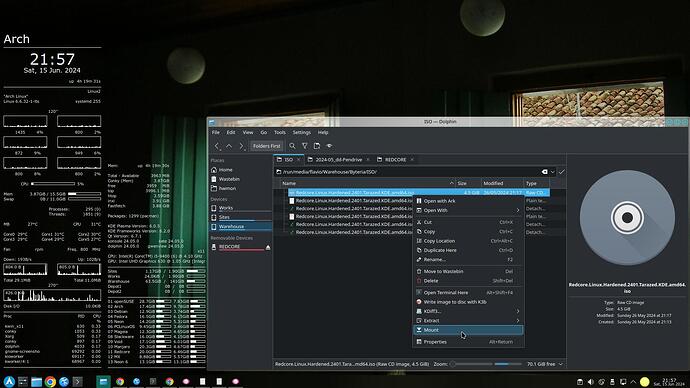Screen dimensions: 690x388
Task: Eject the REDCORE removable device
Action: [268, 247]
